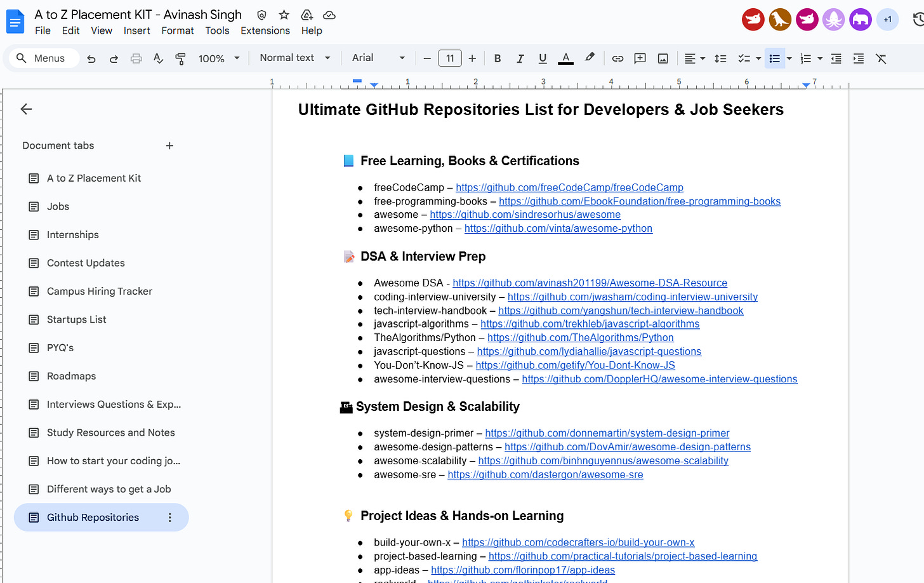Screen dimensions: 924x583
Task: Click the add comment icon
Action: (640, 58)
